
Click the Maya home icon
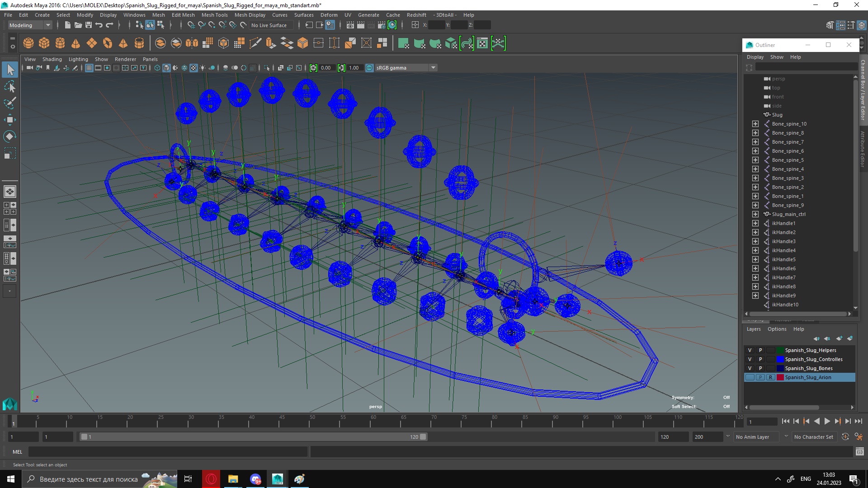click(x=9, y=404)
